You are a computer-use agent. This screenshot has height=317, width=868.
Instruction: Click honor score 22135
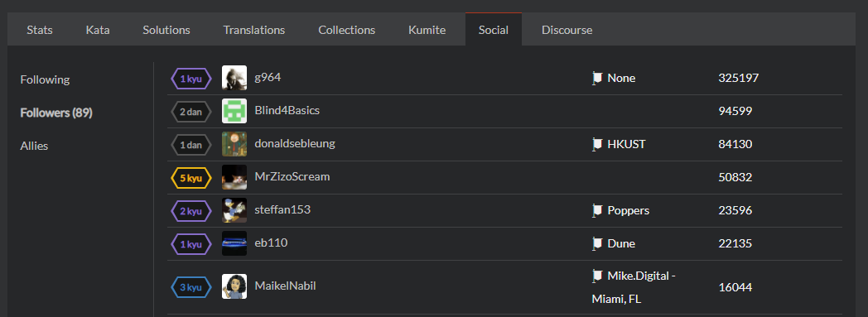[x=735, y=244]
